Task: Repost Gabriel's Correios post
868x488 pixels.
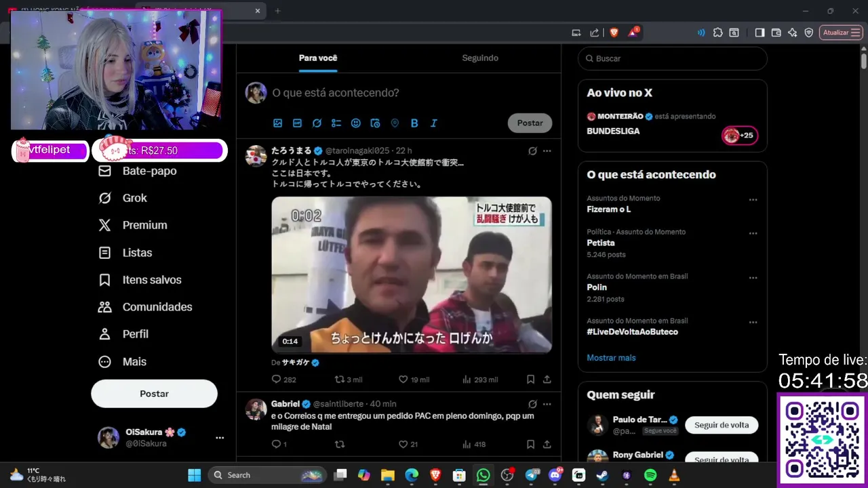Action: pos(340,445)
